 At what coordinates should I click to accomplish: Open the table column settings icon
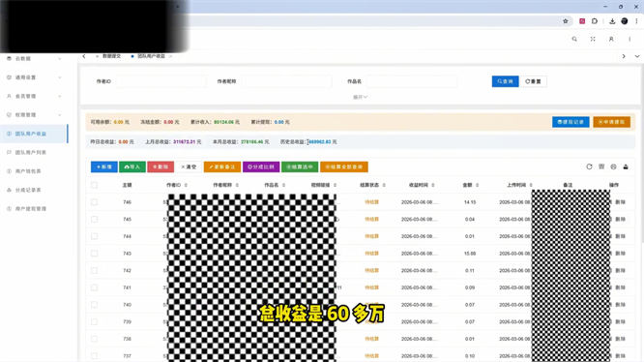601,166
